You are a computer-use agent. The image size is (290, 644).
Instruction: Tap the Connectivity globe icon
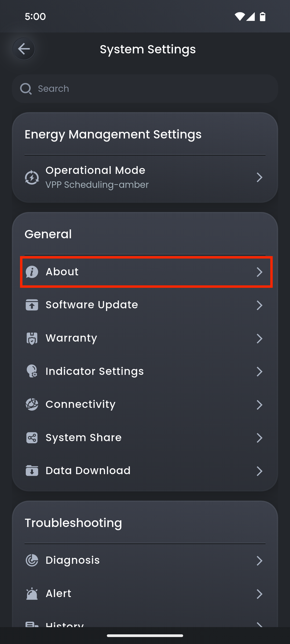pos(32,404)
